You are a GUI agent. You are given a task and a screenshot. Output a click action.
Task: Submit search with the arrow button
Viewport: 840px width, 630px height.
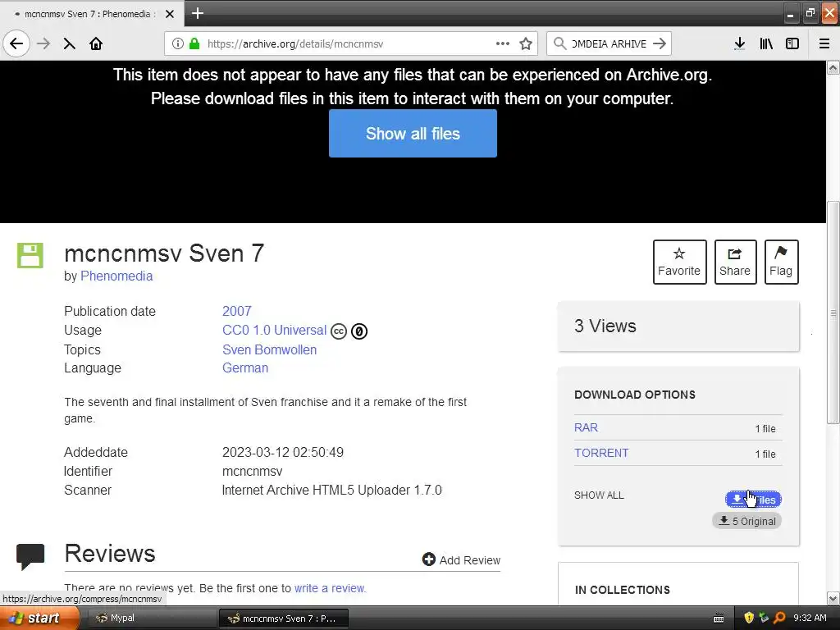(x=660, y=43)
